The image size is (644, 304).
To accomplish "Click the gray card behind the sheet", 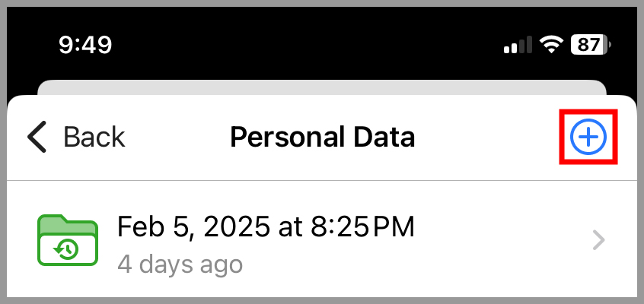I will pyautogui.click(x=322, y=87).
